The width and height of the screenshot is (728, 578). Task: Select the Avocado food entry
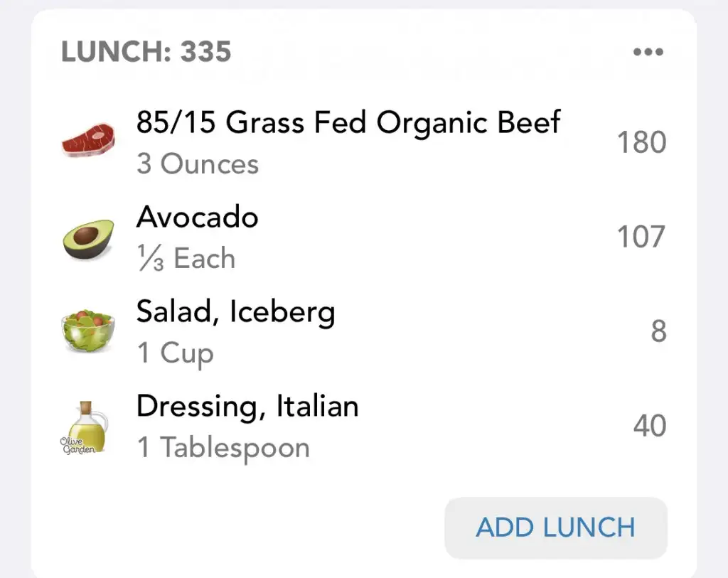197,216
